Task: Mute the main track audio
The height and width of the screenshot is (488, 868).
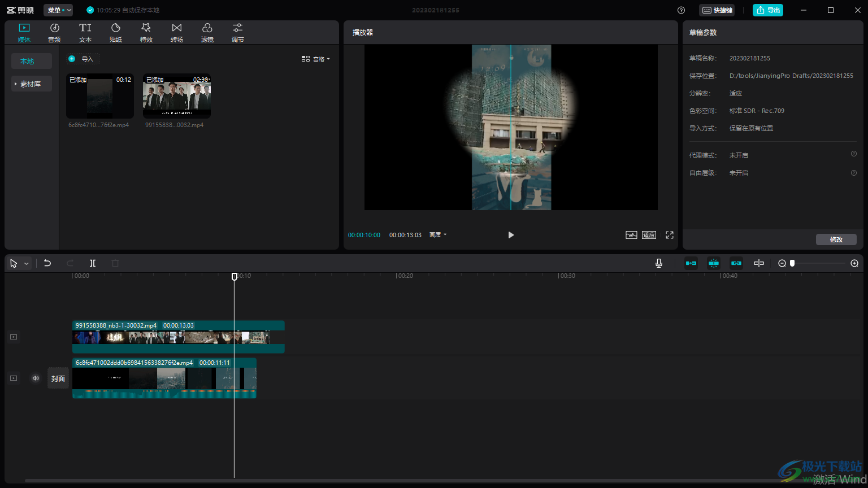Action: coord(36,378)
